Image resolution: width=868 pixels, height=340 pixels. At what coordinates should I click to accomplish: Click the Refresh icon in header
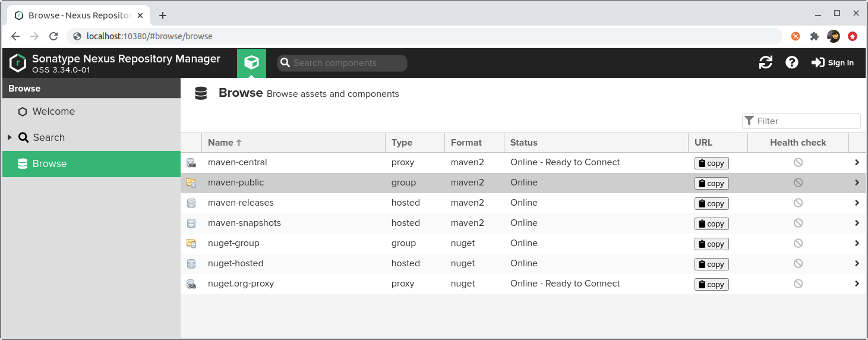click(766, 62)
